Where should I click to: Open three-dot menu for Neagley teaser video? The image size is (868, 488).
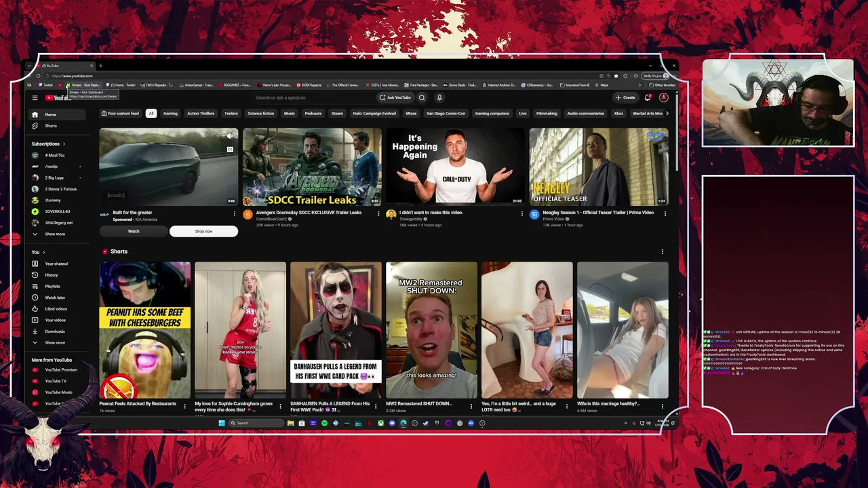pos(665,213)
